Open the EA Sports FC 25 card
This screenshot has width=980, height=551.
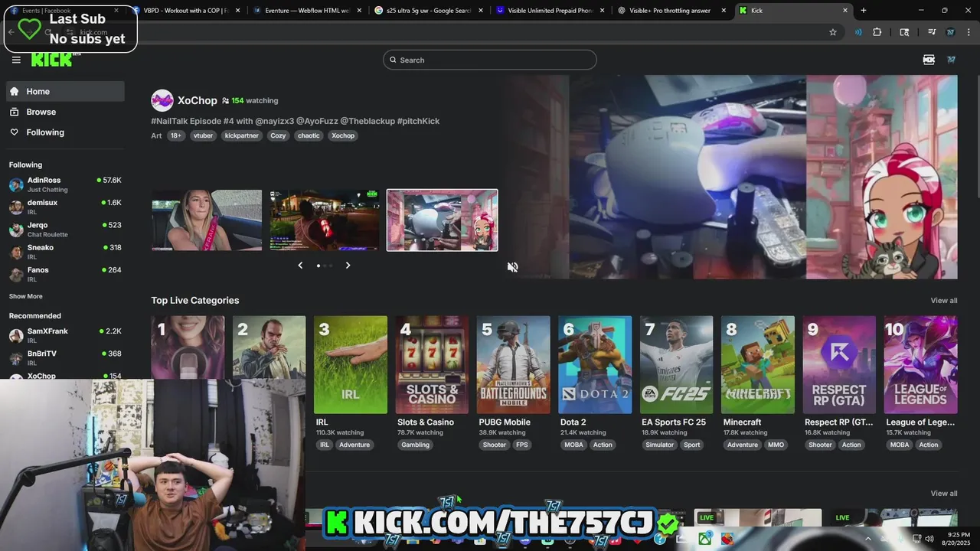click(677, 365)
